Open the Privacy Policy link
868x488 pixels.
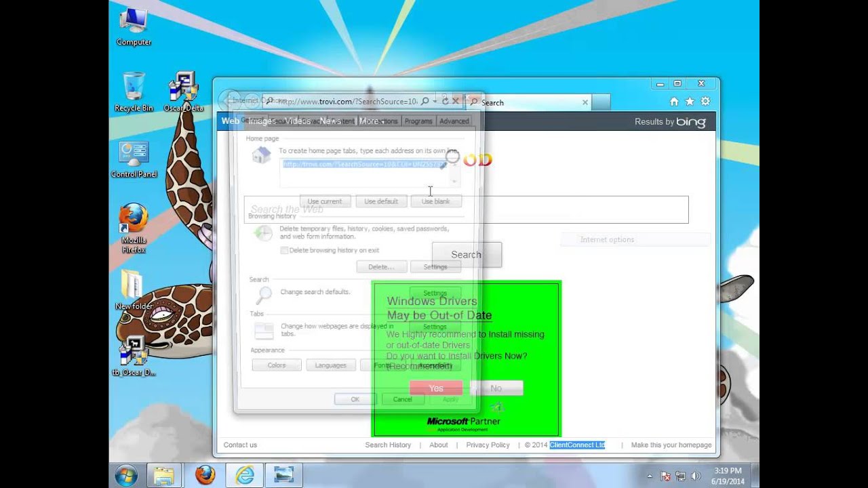[488, 445]
